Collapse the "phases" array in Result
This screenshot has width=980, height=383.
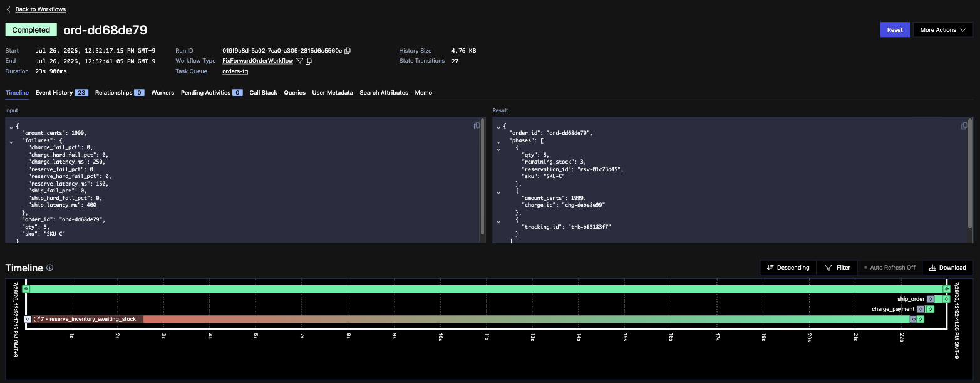(x=498, y=141)
